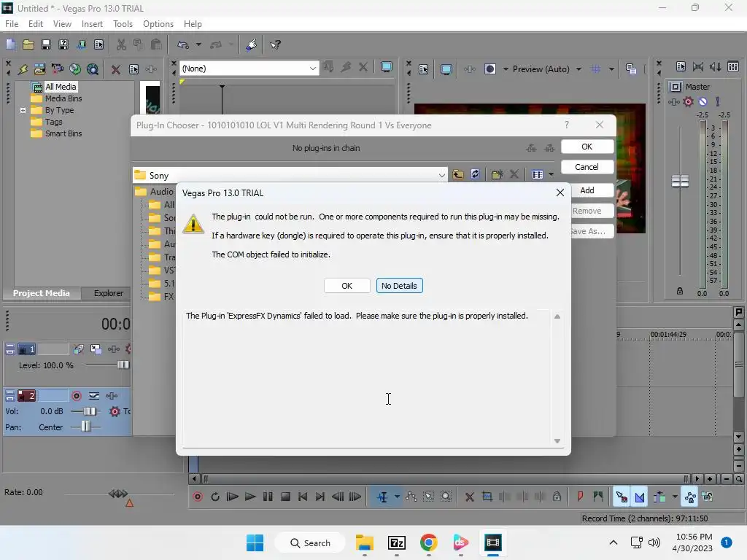Launch Interactive Tutorials pointing-hand icon
The image size is (747, 560).
(x=251, y=44)
